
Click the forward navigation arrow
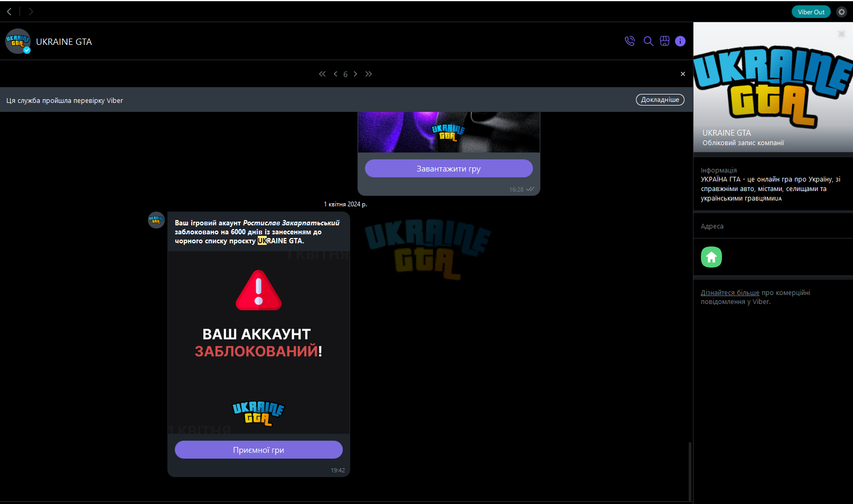(x=31, y=11)
